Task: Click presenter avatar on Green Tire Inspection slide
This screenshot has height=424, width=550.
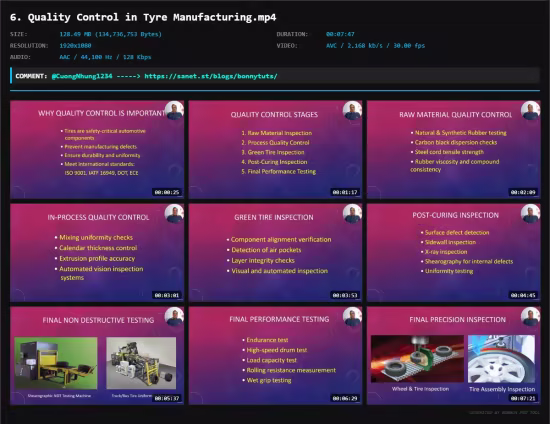Action: click(x=352, y=214)
